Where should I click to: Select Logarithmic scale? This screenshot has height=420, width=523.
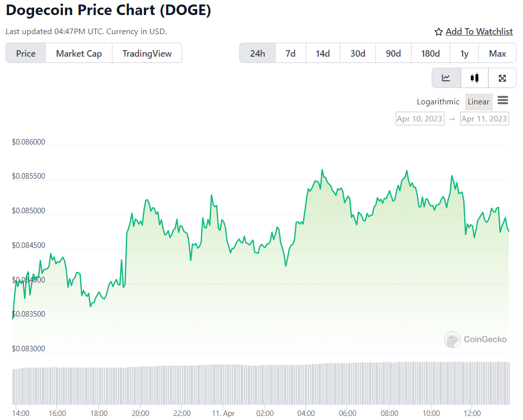438,102
